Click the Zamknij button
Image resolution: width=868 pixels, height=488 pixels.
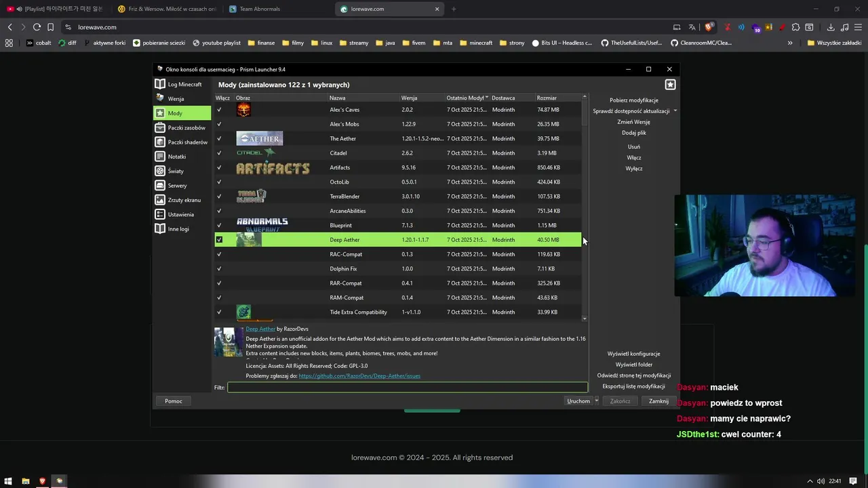(658, 401)
